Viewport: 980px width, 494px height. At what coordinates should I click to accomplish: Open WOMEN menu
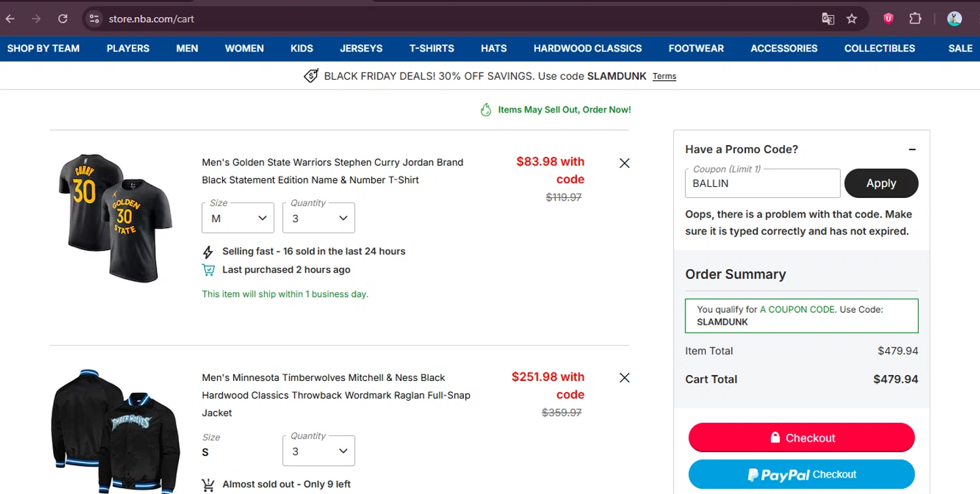[244, 48]
